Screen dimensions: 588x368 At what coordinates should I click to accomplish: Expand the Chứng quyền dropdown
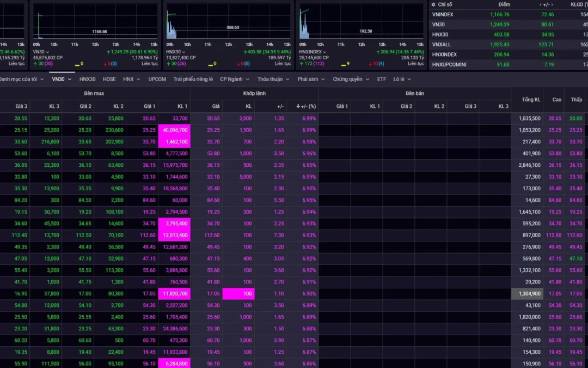351,79
